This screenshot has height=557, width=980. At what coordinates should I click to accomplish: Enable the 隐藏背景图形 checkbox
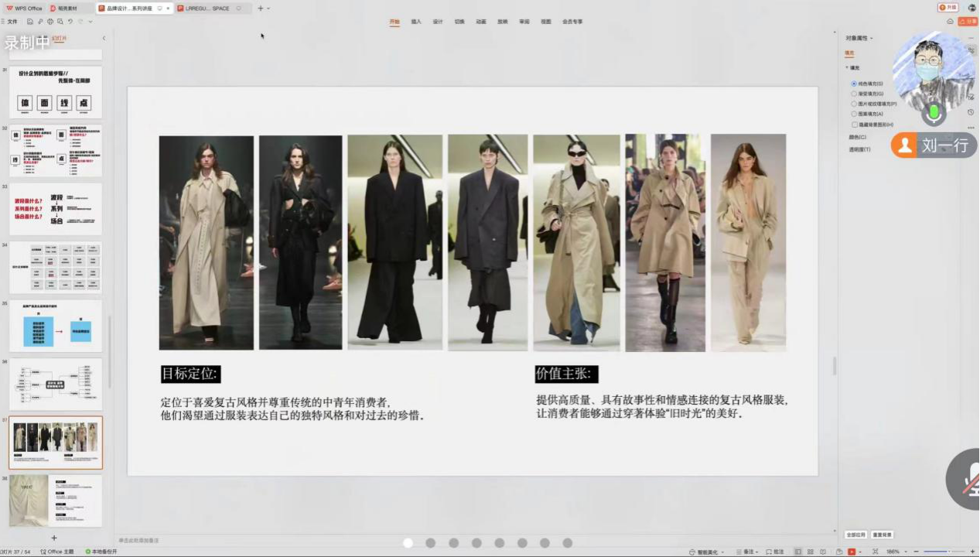click(x=854, y=124)
